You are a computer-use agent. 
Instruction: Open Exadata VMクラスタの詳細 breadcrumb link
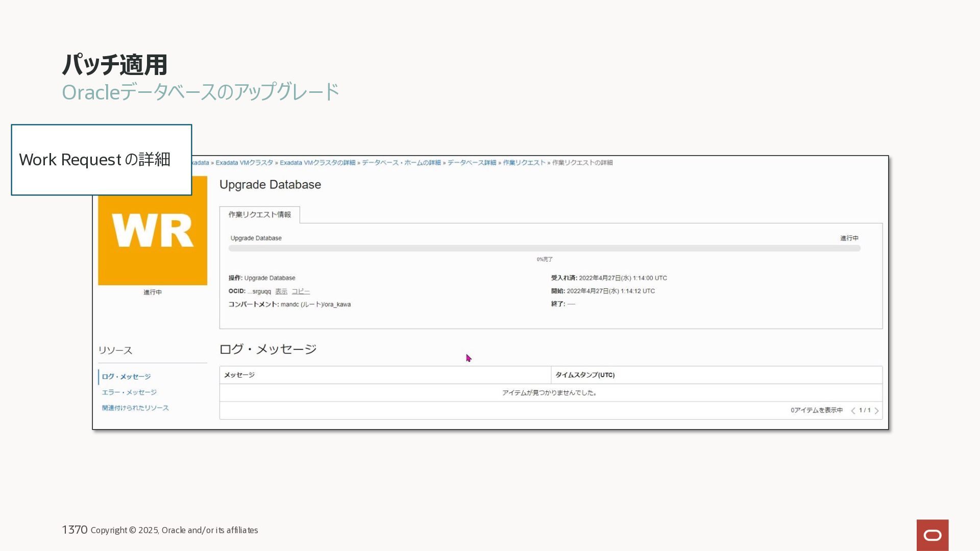click(317, 163)
